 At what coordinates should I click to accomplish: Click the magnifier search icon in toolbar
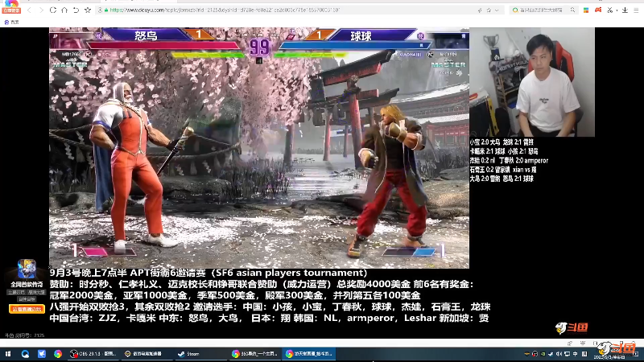572,10
